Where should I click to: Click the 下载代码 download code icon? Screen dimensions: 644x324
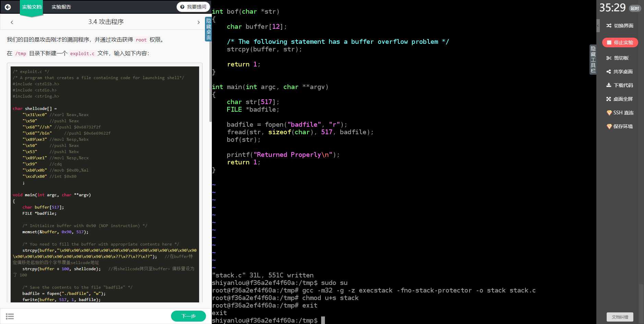(609, 85)
